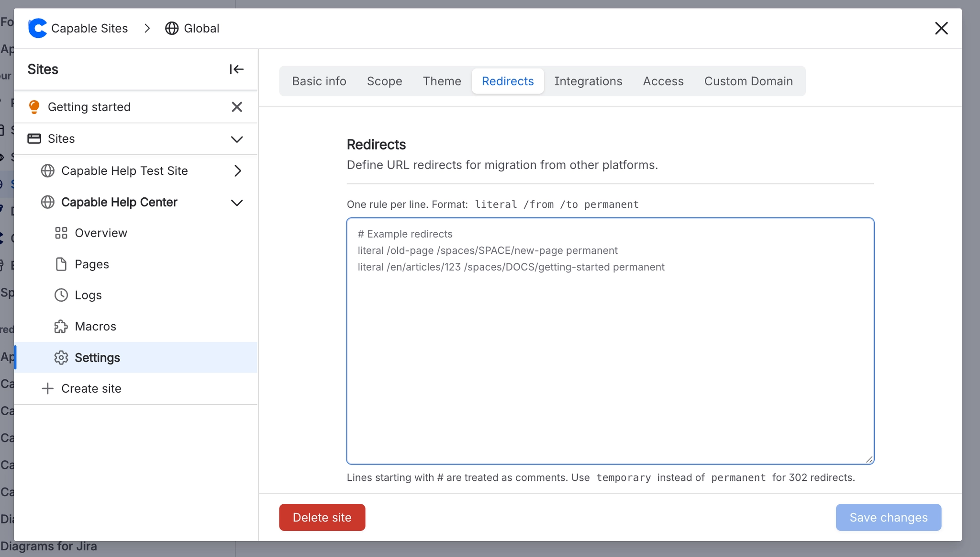980x557 pixels.
Task: Expand Capable Help Test Site chevron
Action: [238, 171]
